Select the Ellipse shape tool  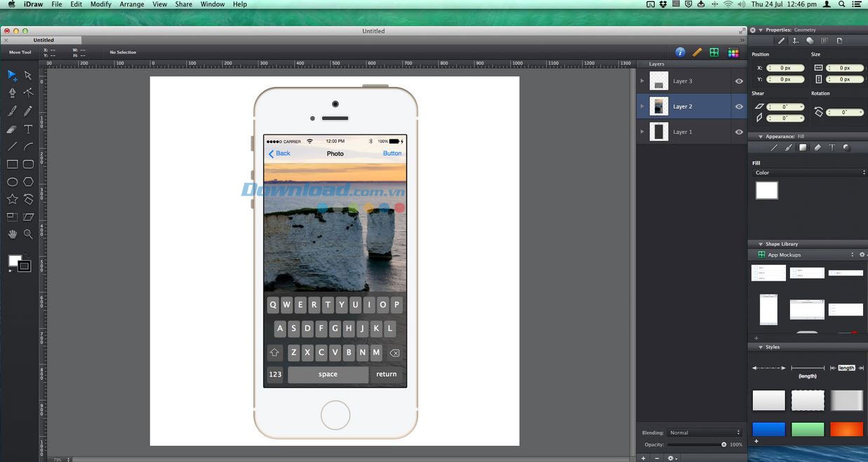(12, 182)
